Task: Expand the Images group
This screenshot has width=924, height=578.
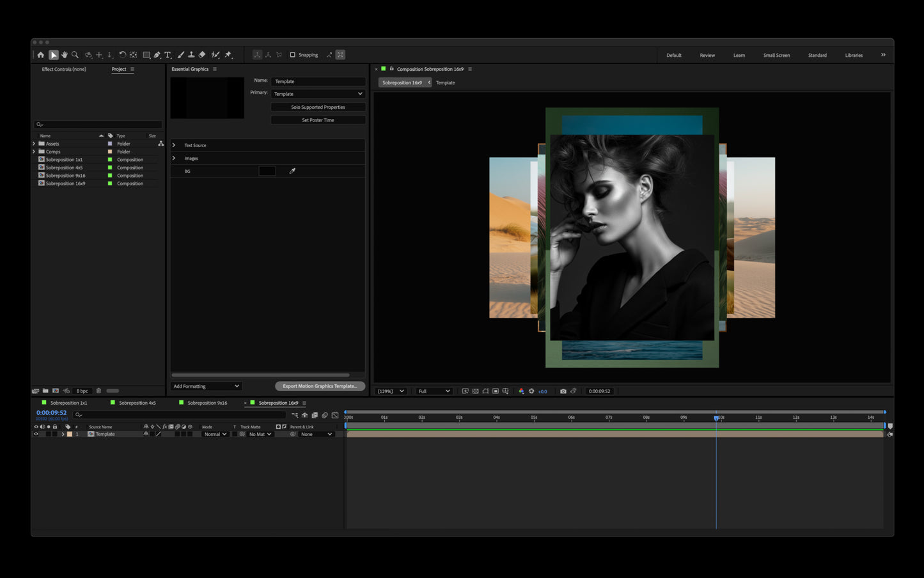Action: [x=174, y=158]
